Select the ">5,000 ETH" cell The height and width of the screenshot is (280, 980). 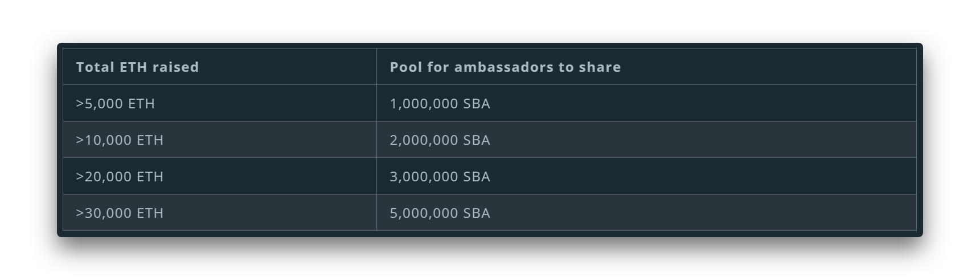click(115, 103)
